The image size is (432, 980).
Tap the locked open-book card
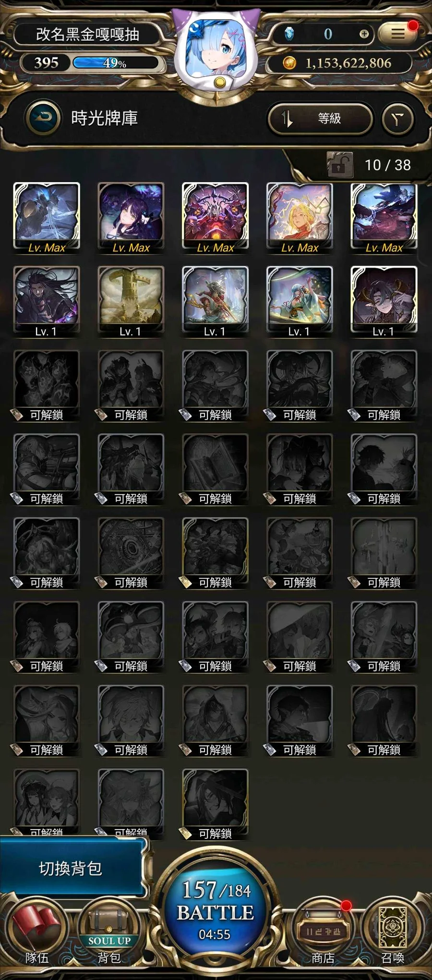click(x=215, y=469)
